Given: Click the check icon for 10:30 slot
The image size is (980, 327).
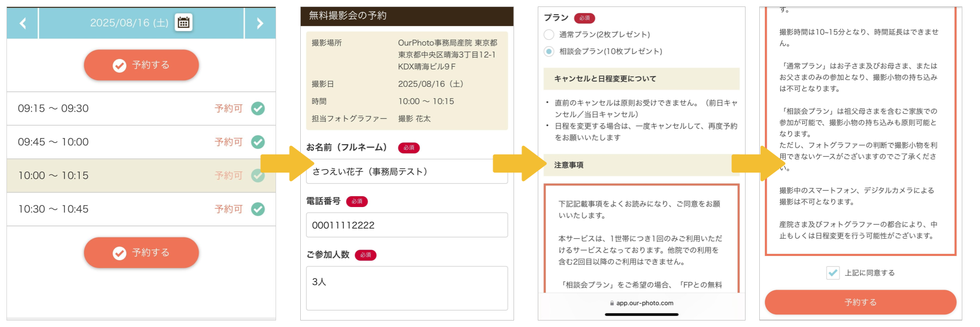Looking at the screenshot, I should (258, 209).
